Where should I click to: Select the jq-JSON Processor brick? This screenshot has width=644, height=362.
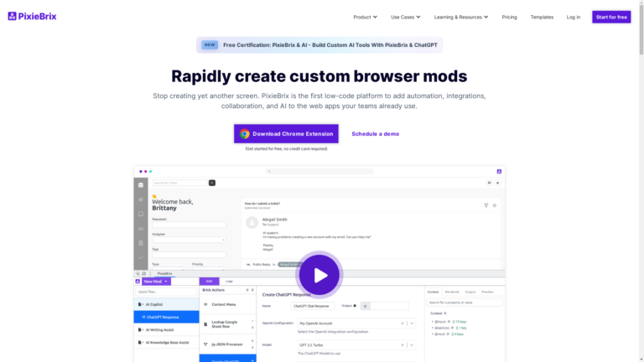227,344
